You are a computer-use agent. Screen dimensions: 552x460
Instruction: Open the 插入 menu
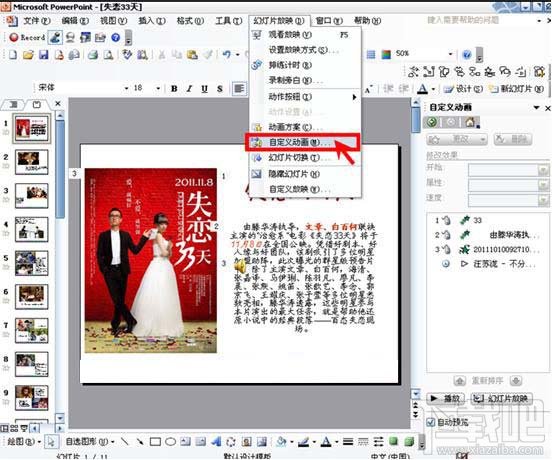(152, 21)
